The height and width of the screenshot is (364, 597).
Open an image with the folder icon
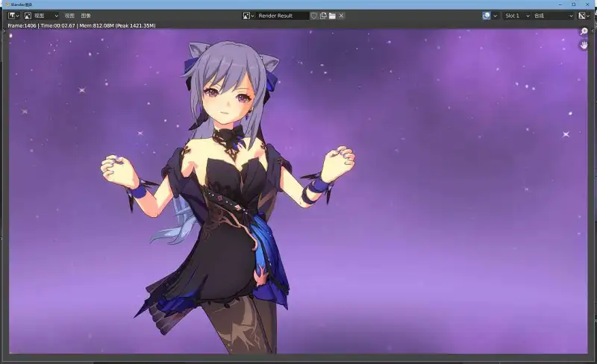tap(332, 16)
